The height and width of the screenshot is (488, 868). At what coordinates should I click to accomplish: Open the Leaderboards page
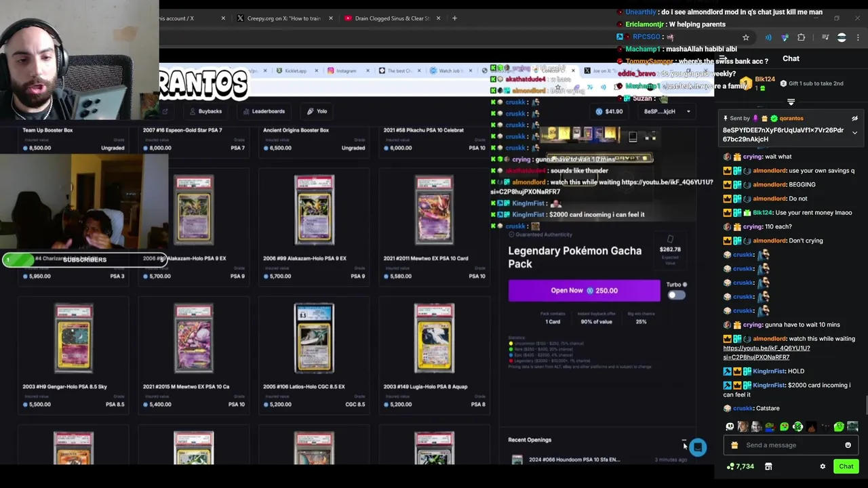coord(264,111)
